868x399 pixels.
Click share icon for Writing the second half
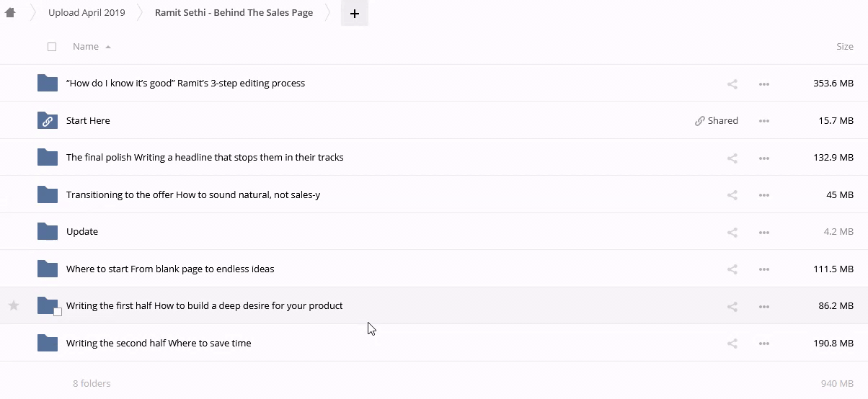pos(732,344)
